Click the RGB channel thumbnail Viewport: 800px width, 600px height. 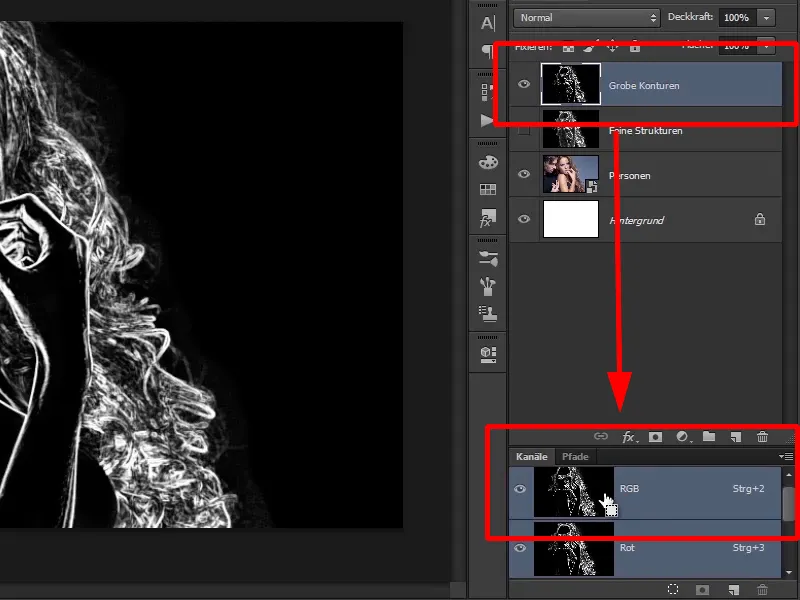point(574,492)
